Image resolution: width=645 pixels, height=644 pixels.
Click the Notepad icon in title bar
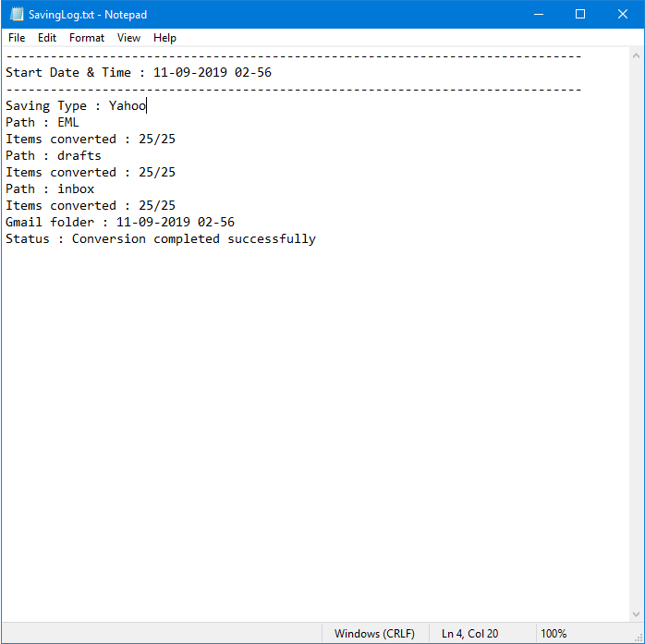click(x=17, y=15)
